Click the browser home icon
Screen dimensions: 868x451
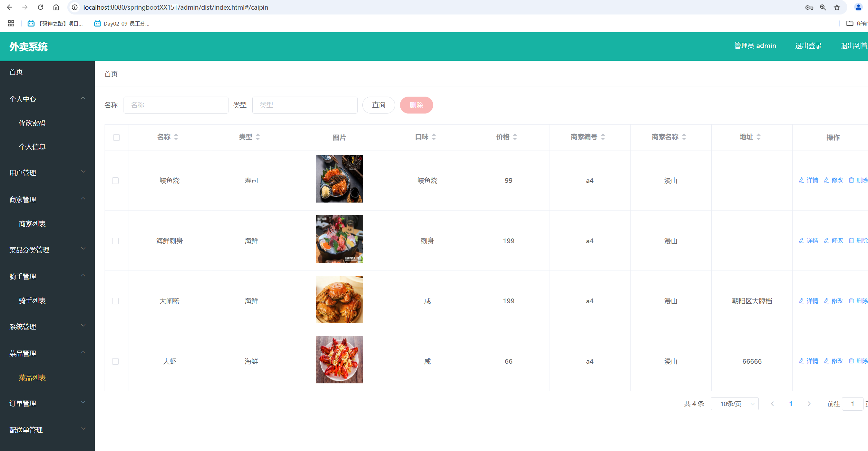[x=56, y=7]
